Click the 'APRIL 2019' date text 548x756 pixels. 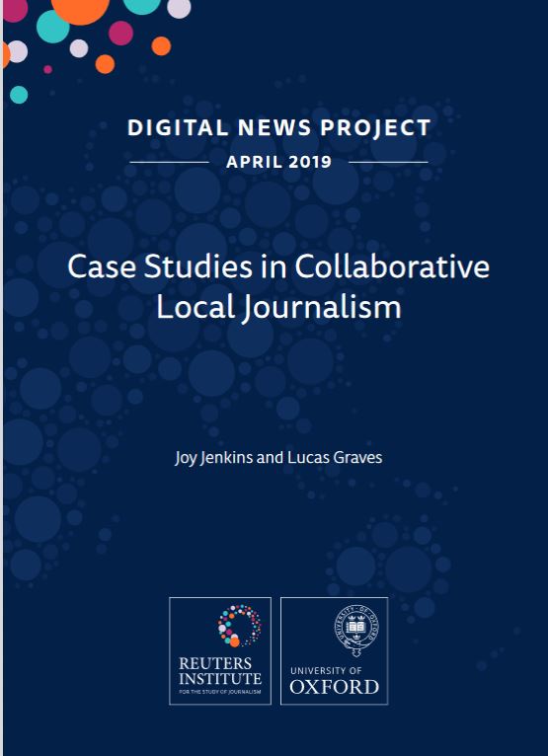[x=278, y=163]
